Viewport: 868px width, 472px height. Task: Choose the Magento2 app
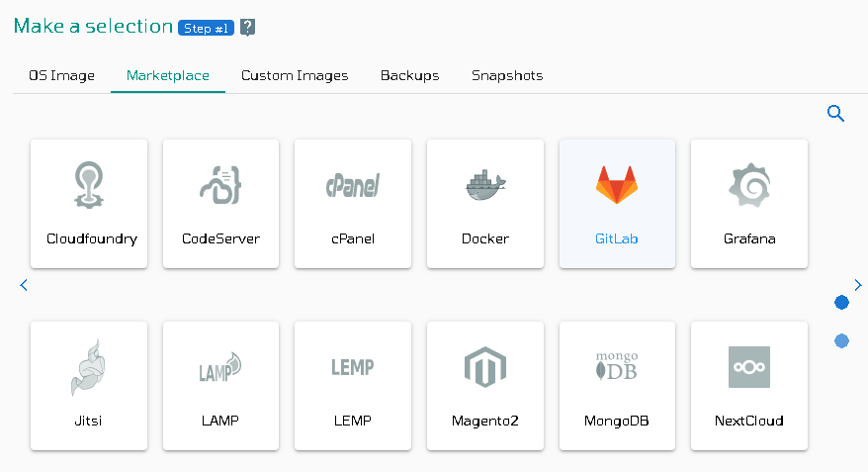coord(485,386)
